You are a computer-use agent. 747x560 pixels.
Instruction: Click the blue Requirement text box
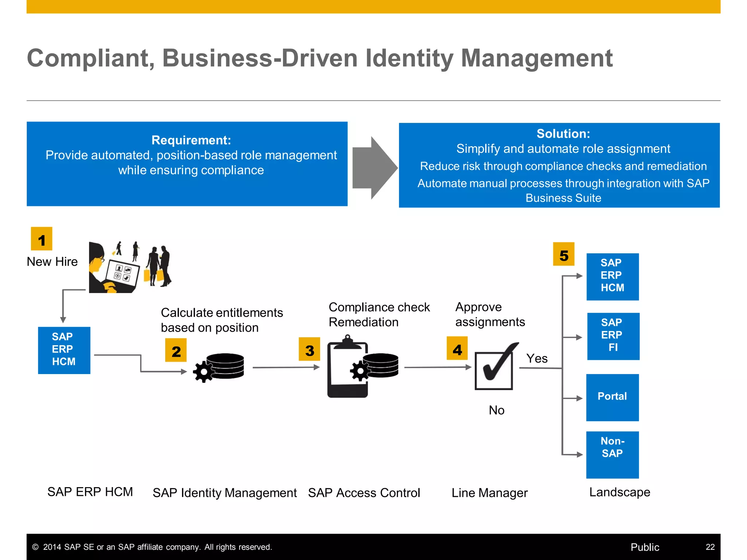pyautogui.click(x=187, y=164)
